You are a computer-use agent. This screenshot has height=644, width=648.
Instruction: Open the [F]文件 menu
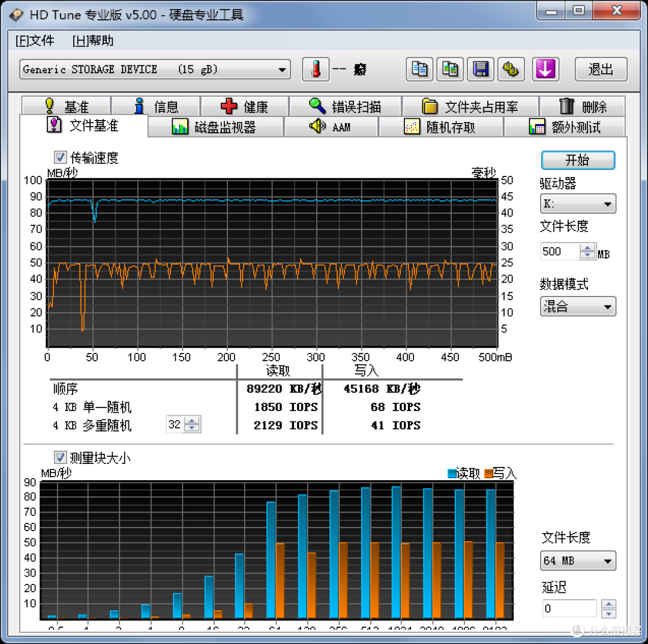pyautogui.click(x=35, y=40)
